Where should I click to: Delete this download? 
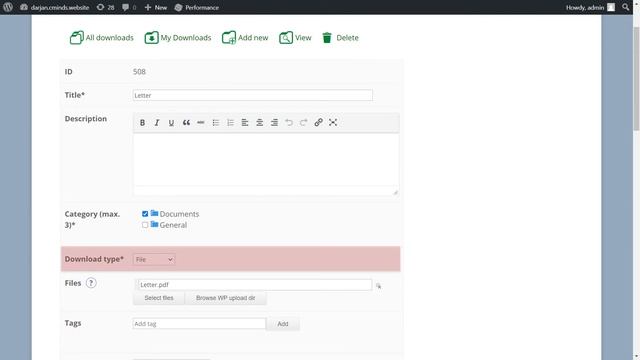[x=340, y=38]
